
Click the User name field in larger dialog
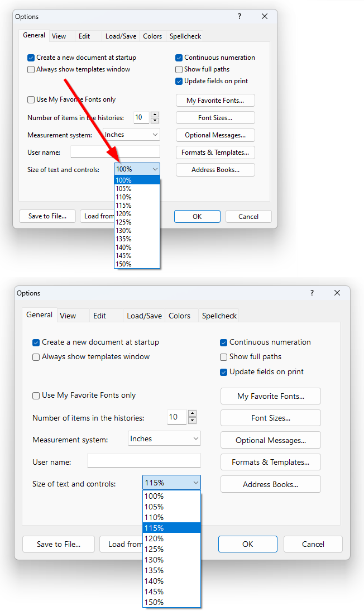pos(143,461)
